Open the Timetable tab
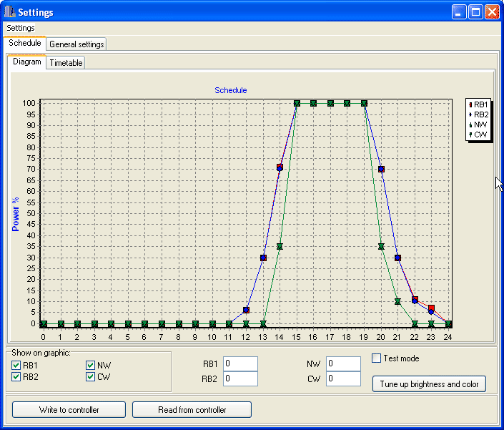This screenshot has height=430, width=504. (66, 63)
